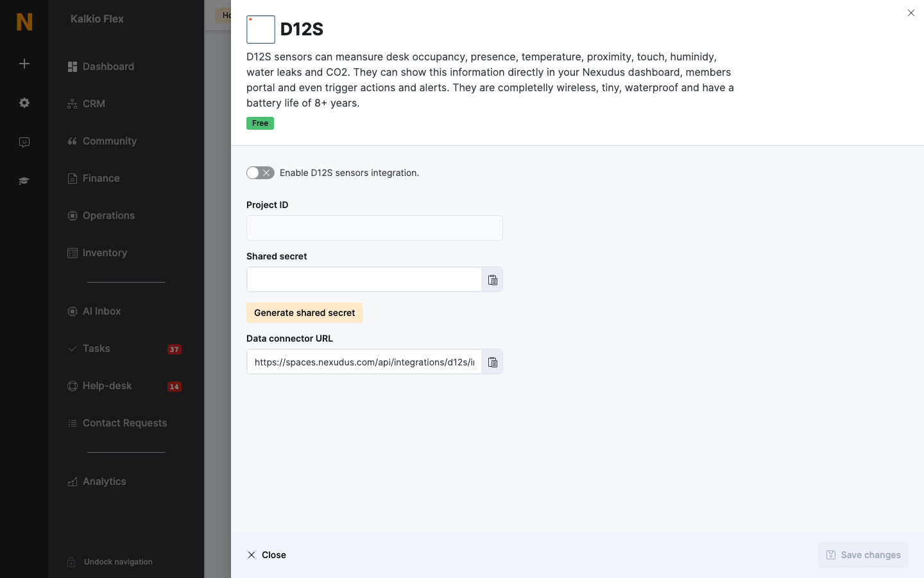Focus the Project ID input field

tap(375, 228)
